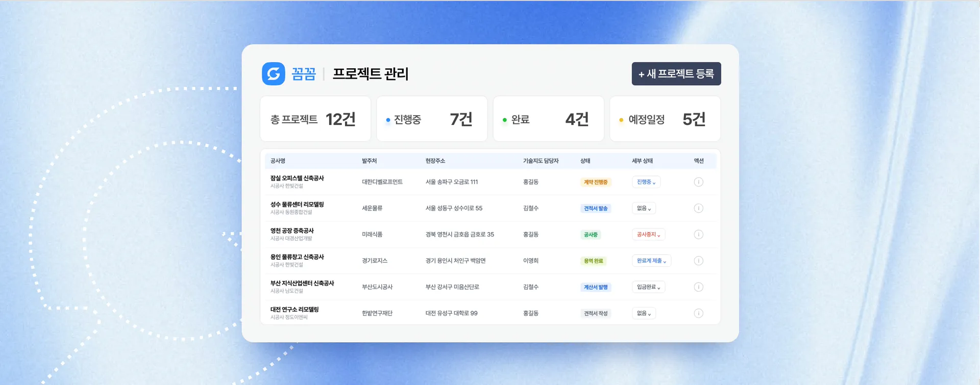Open the 공사중지 detail status dropdown
980x385 pixels.
pos(648,235)
